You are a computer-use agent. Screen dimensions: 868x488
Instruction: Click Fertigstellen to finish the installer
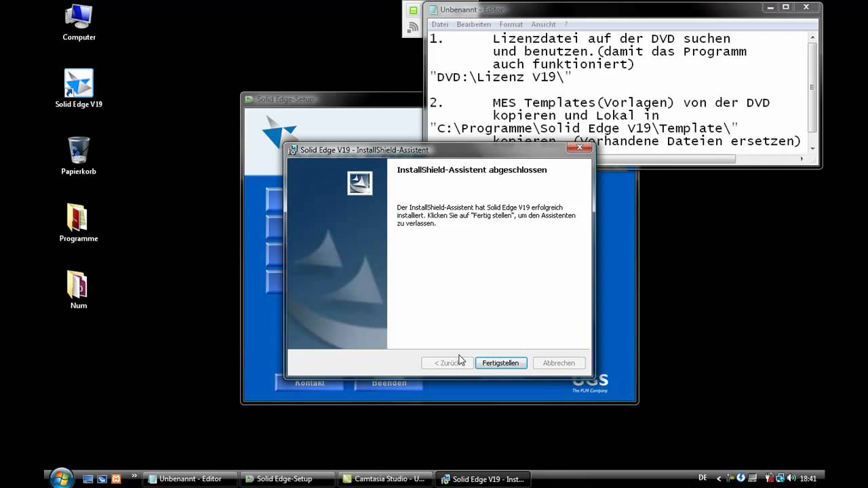click(500, 363)
